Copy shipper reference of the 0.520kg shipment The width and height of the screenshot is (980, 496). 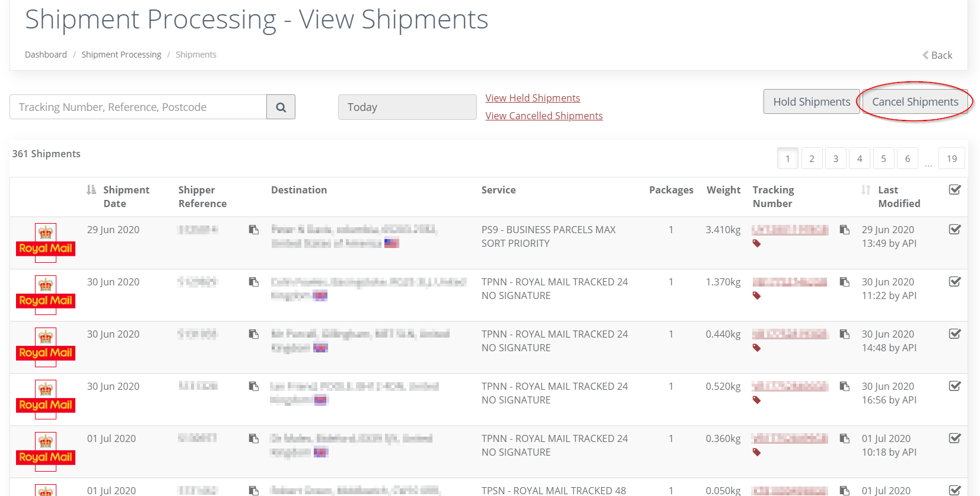254,386
